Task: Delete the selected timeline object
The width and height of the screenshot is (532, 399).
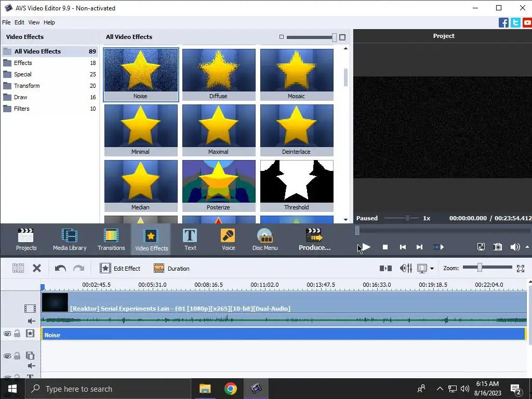Action: pyautogui.click(x=37, y=269)
